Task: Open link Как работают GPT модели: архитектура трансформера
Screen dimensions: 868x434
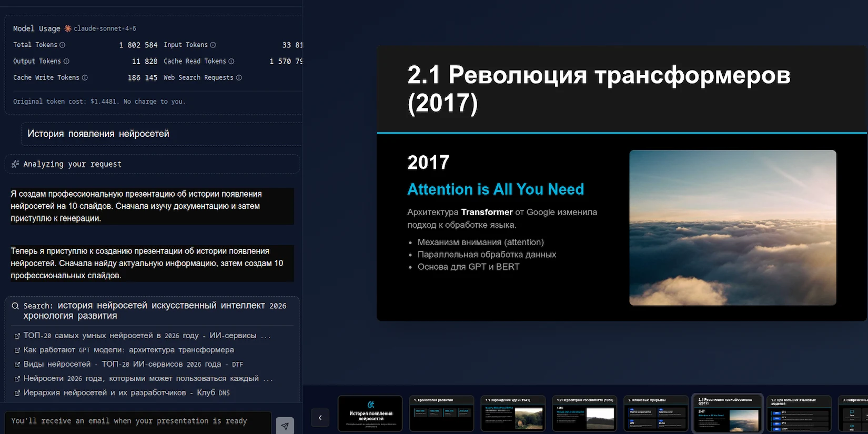Action: (129, 350)
